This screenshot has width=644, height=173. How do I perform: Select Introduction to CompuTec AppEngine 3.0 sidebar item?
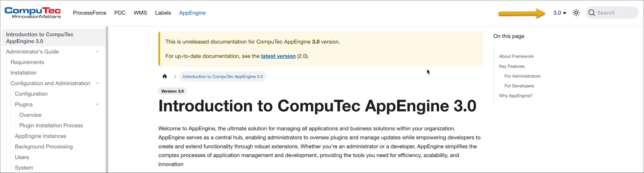click(x=54, y=38)
